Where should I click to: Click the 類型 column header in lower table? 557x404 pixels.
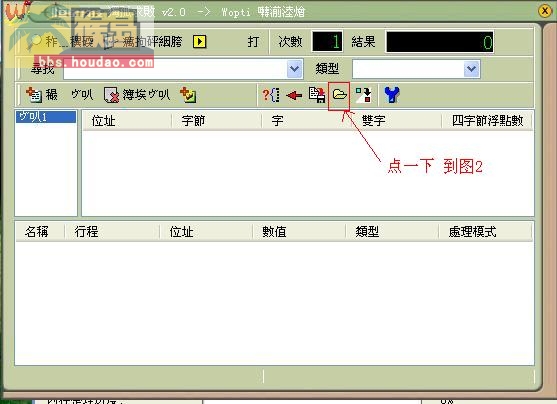click(392, 232)
